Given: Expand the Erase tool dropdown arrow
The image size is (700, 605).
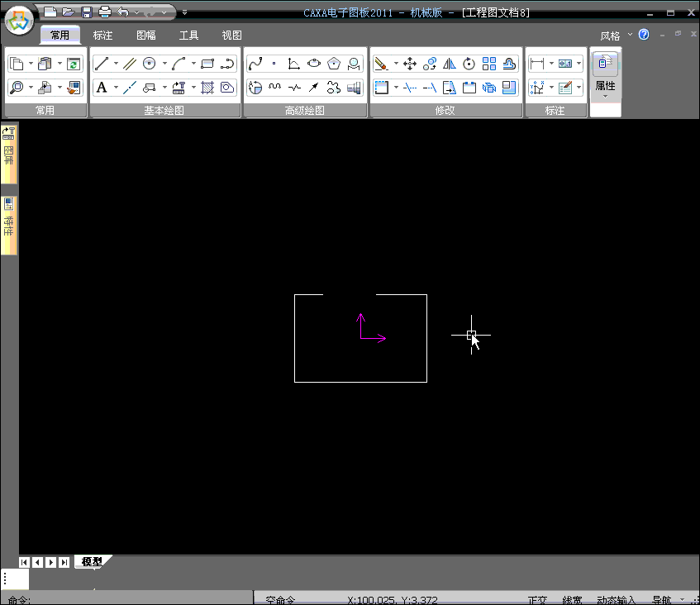Looking at the screenshot, I should [396, 64].
